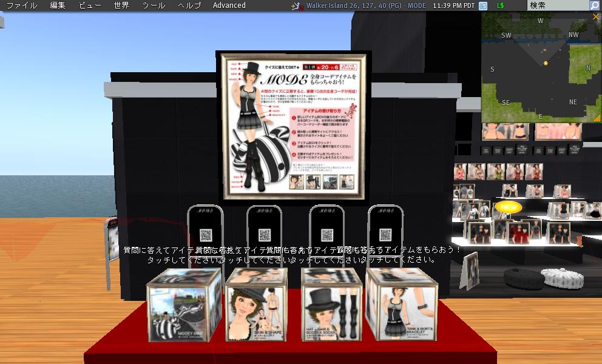
Task: Open the ビュー menu
Action: coord(90,5)
